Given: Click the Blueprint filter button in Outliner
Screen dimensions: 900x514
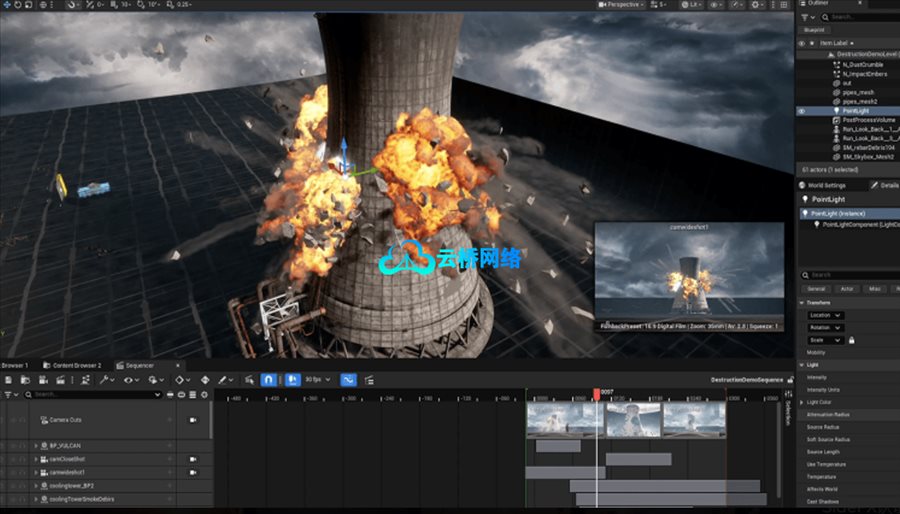Looking at the screenshot, I should (815, 30).
